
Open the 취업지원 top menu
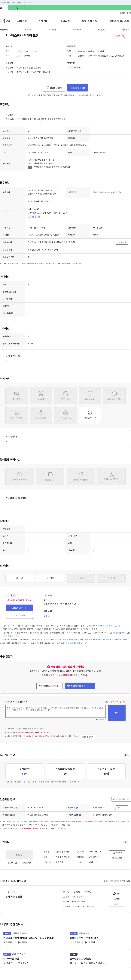[44, 21]
